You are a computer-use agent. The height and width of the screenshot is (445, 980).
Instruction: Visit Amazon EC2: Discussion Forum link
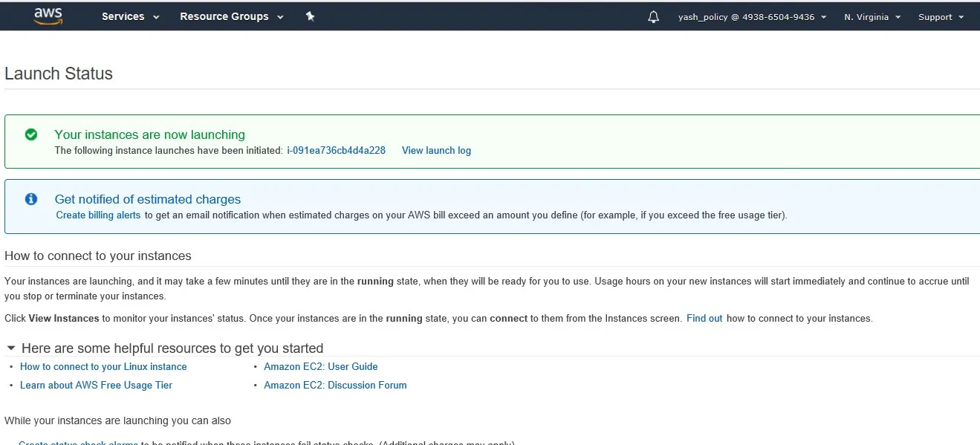point(335,385)
